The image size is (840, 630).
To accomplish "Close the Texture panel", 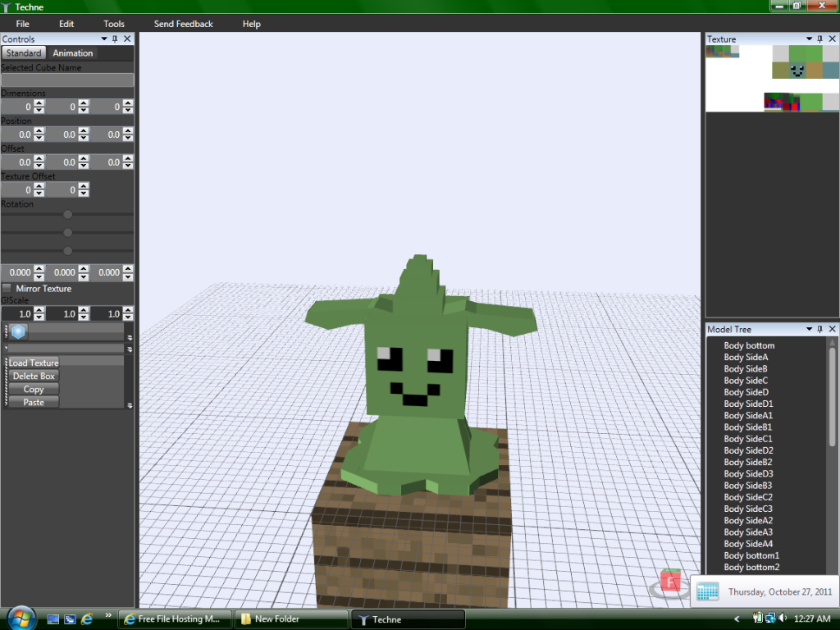I will pos(832,39).
